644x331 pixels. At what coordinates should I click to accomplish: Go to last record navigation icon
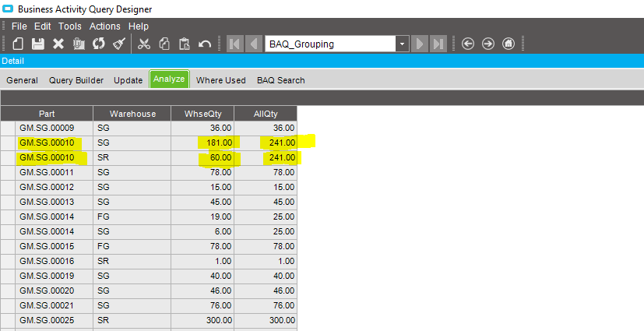tap(438, 44)
